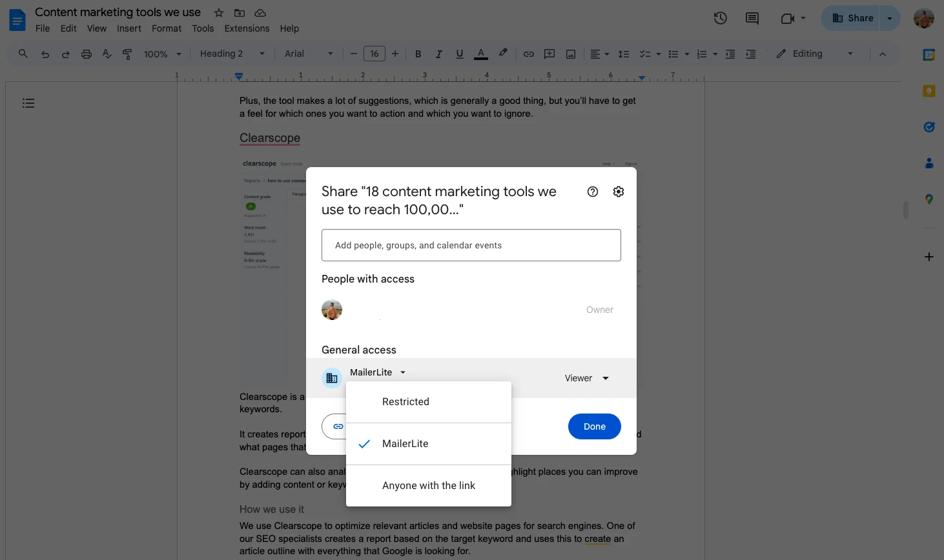Open the Extensions menu

[x=247, y=28]
